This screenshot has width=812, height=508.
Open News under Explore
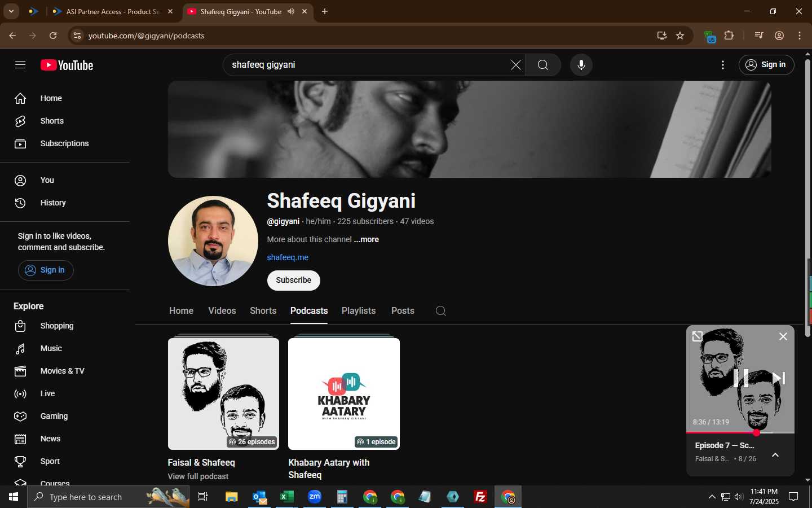pyautogui.click(x=65, y=439)
